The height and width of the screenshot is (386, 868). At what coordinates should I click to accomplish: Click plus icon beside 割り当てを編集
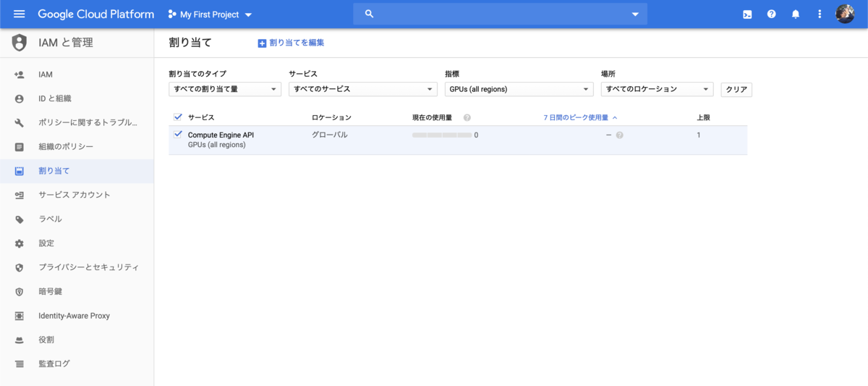[262, 43]
